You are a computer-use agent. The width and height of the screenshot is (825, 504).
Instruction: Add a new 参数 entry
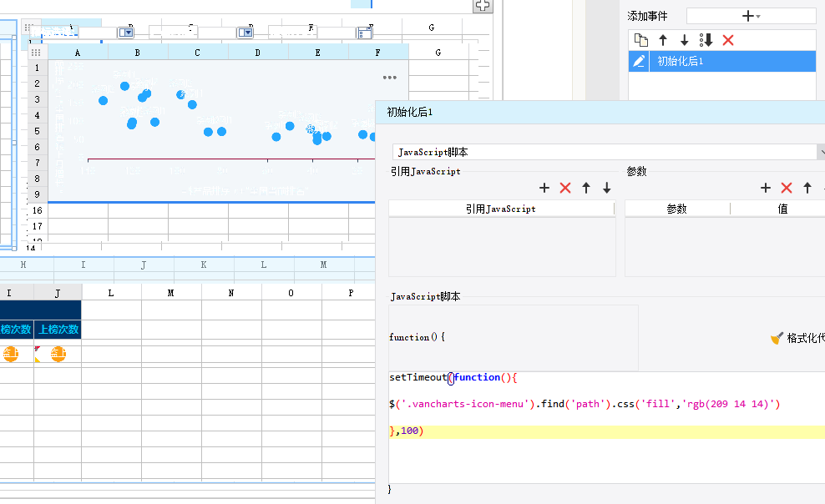(x=766, y=188)
